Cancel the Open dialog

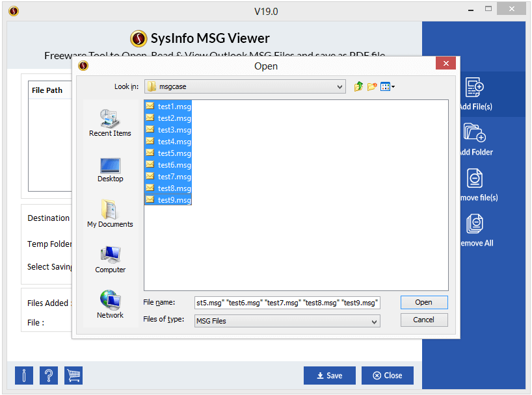[x=424, y=320]
